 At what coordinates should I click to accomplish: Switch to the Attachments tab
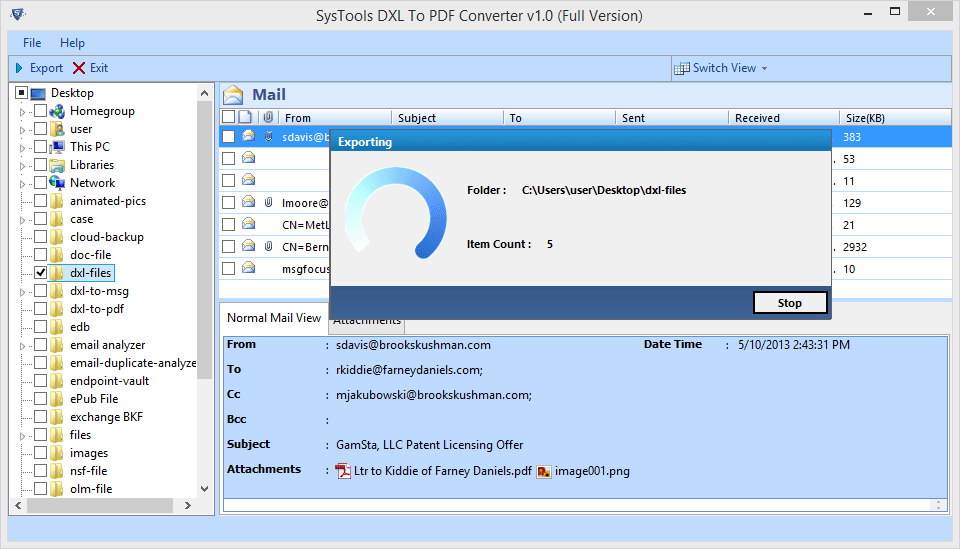click(367, 326)
